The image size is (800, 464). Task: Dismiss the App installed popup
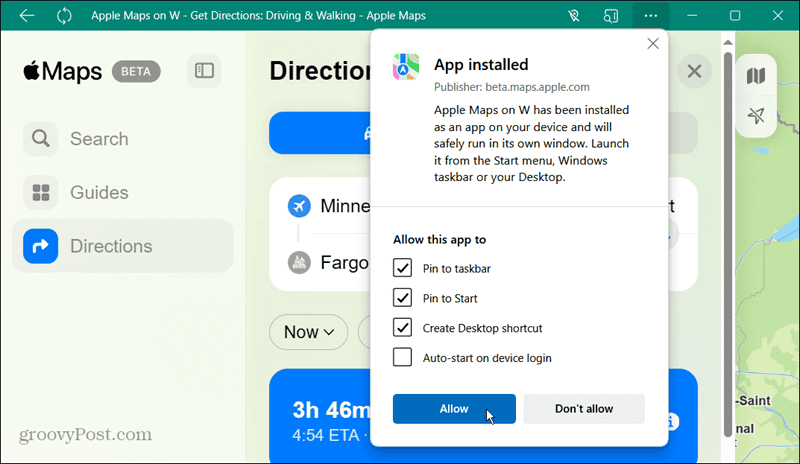(653, 44)
